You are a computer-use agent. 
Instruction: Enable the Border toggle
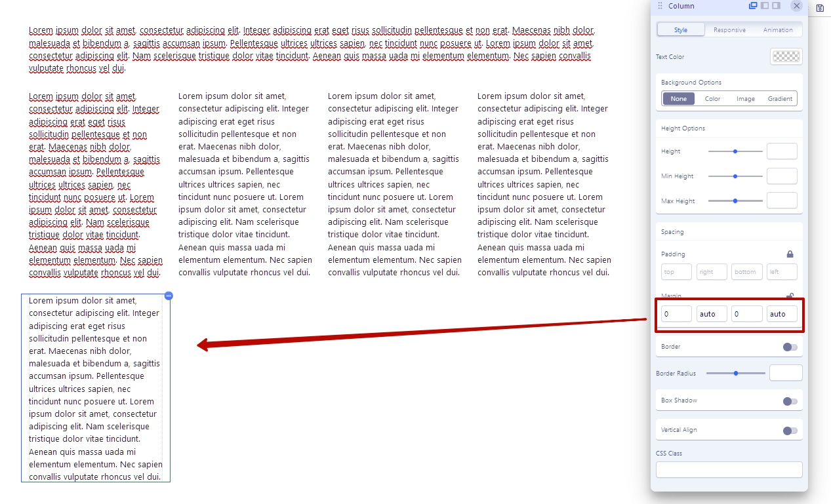pyautogui.click(x=790, y=347)
